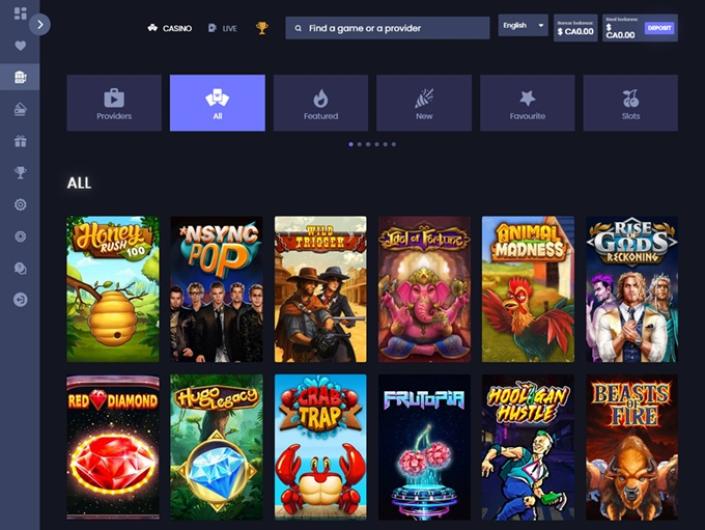Viewport: 705px width, 530px height.
Task: Select the Favourite category tile
Action: [527, 103]
